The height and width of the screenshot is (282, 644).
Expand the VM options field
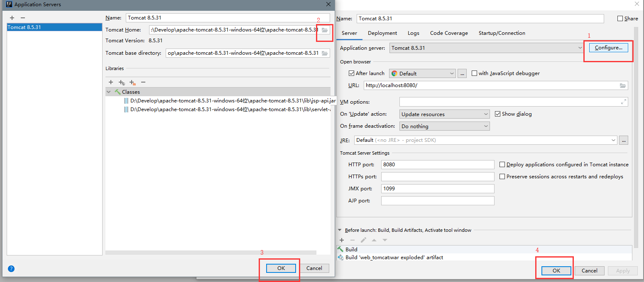623,102
